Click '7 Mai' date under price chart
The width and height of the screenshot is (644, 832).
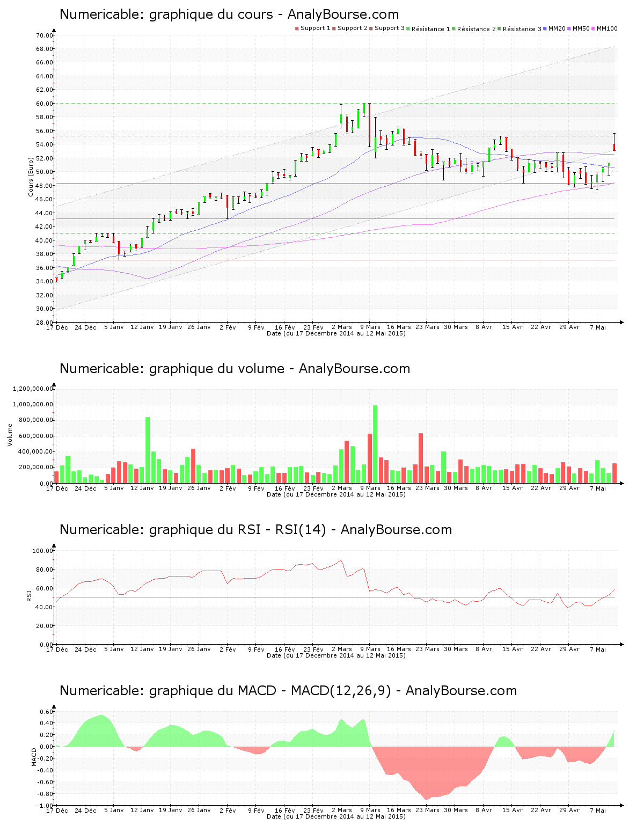pos(598,327)
